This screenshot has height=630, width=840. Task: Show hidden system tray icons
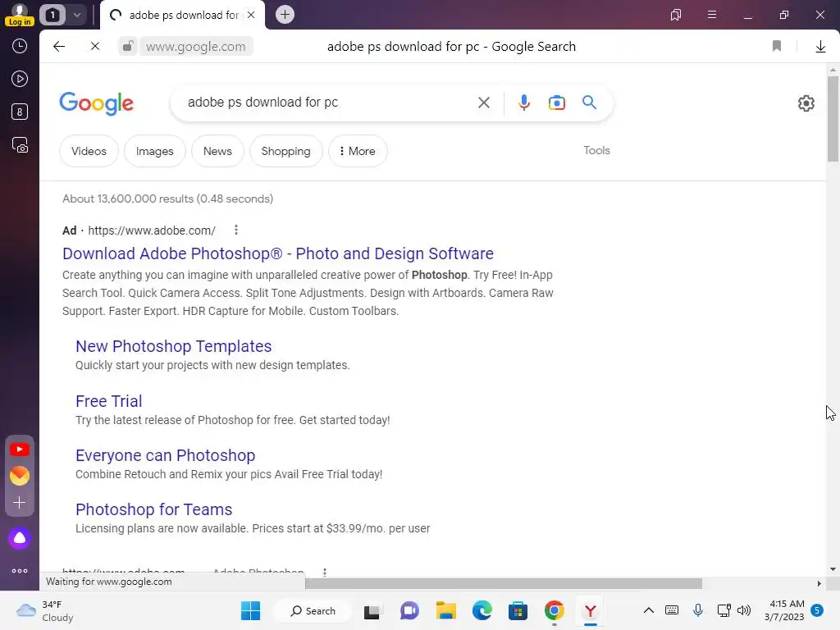click(x=648, y=610)
